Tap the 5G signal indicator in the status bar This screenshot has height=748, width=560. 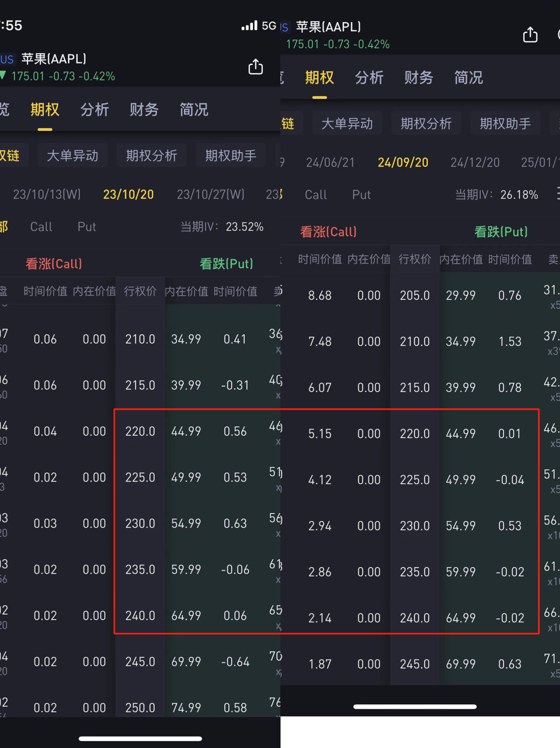coord(259,26)
